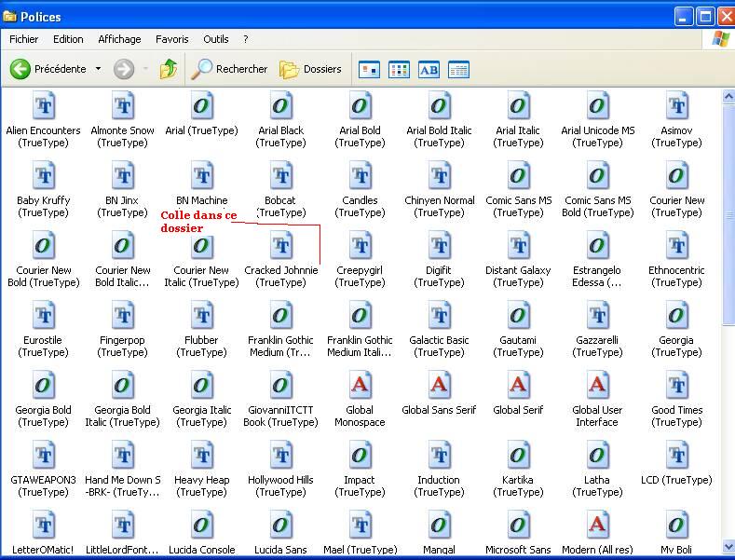The height and width of the screenshot is (560, 735).
Task: Select the AB similarity view icon
Action: tap(429, 70)
